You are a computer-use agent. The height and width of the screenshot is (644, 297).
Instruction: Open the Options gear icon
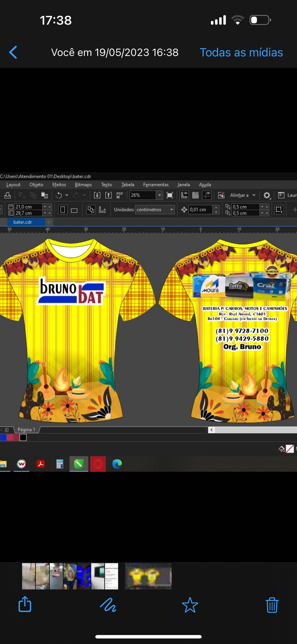267,195
